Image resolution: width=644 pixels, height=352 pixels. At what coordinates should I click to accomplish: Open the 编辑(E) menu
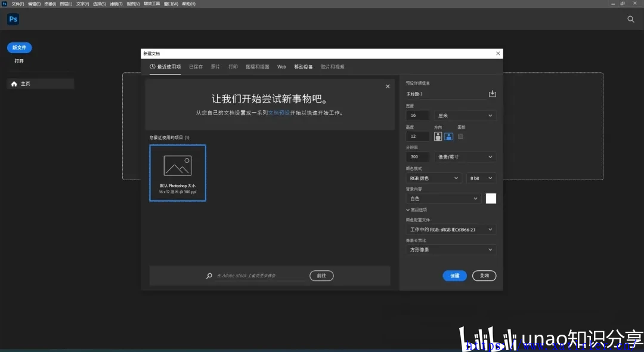pyautogui.click(x=34, y=4)
